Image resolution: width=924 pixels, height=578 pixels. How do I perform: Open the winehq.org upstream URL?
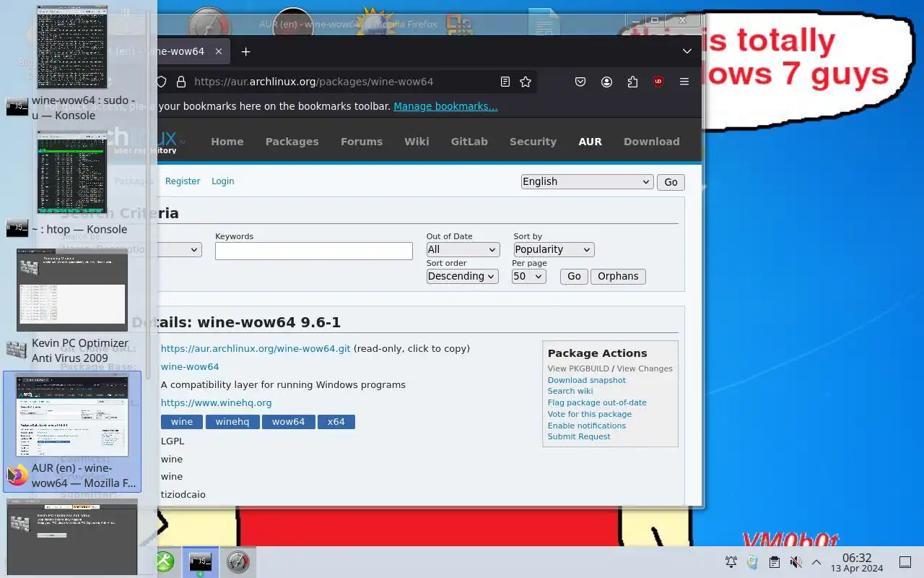pos(217,402)
